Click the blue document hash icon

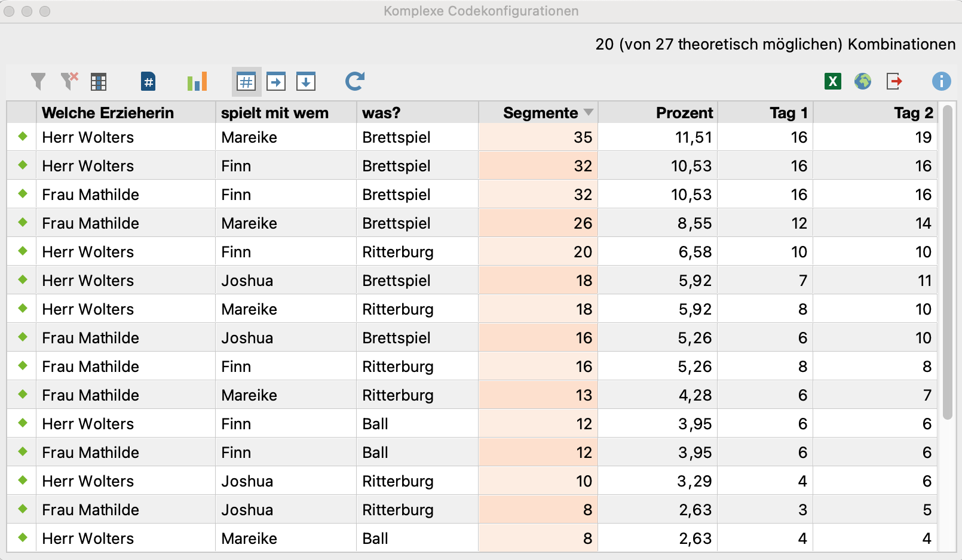point(148,81)
